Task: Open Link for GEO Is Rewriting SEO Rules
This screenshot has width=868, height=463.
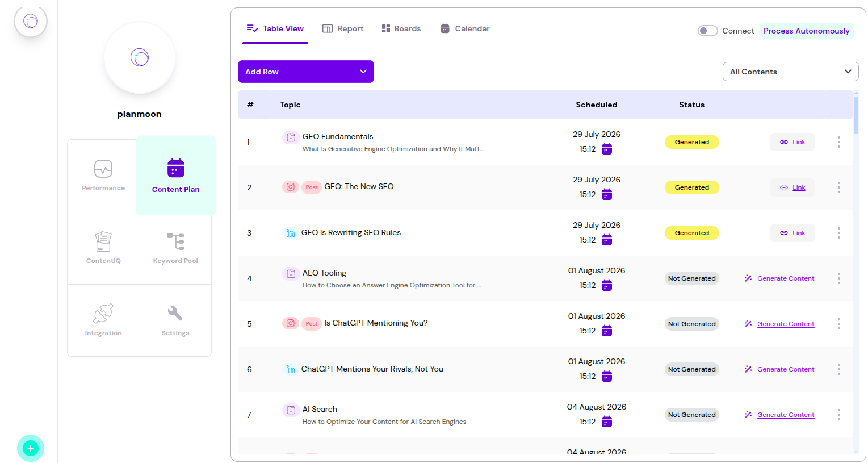Action: click(792, 233)
